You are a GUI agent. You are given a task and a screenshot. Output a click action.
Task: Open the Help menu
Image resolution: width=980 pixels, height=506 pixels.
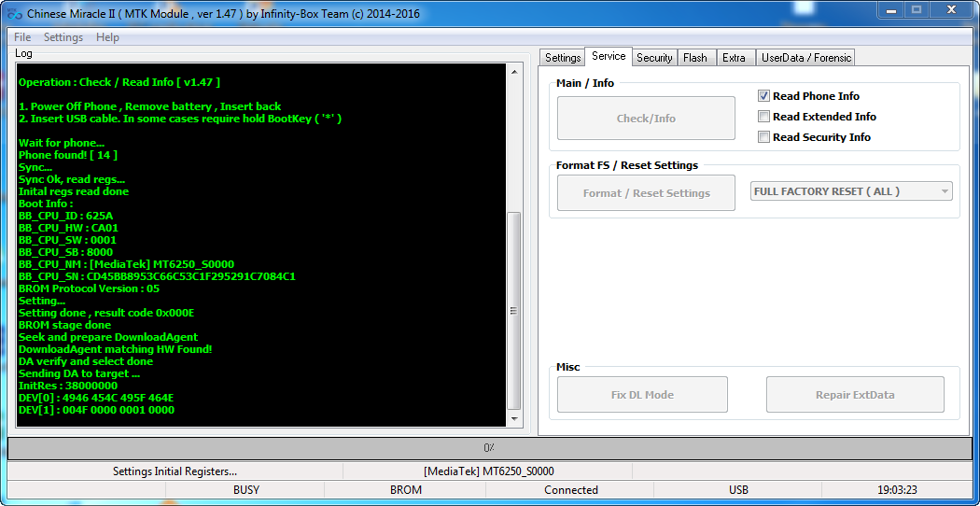coord(107,37)
